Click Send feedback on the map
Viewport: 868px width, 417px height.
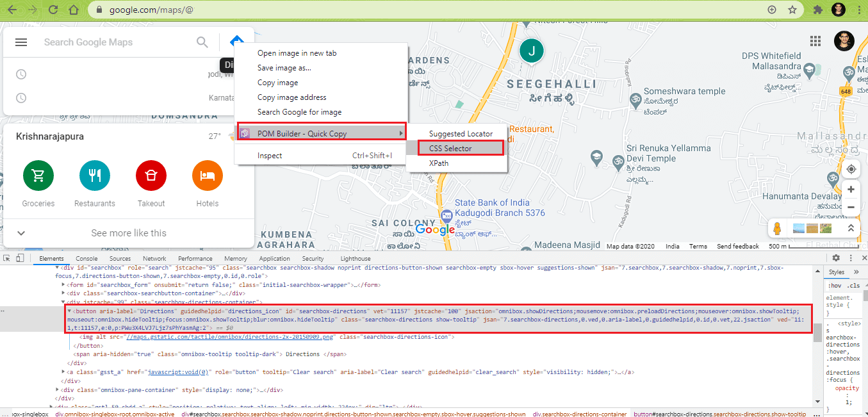pyautogui.click(x=738, y=246)
